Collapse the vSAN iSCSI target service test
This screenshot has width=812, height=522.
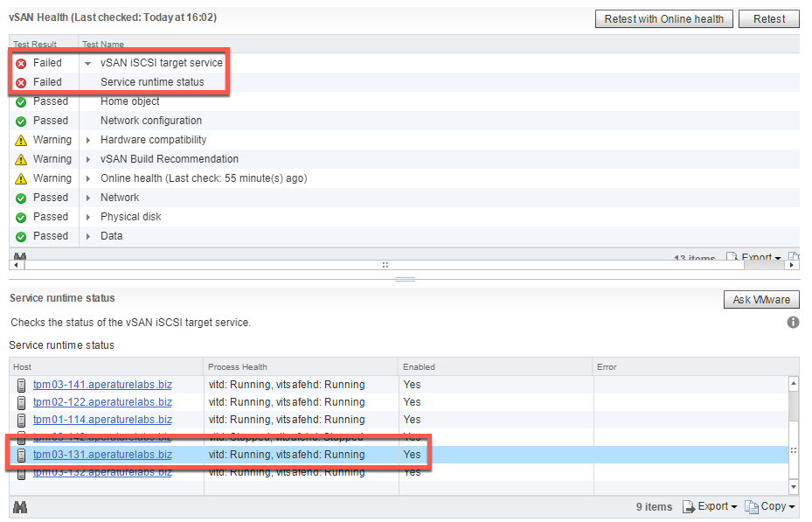tap(87, 63)
